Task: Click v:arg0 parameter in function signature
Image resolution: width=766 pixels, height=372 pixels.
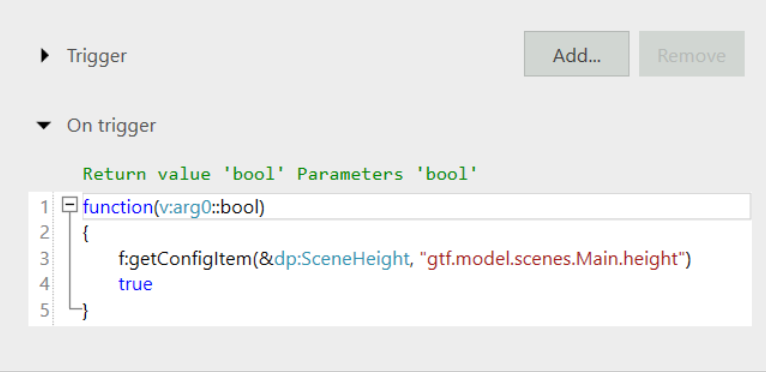Action: coord(185,207)
